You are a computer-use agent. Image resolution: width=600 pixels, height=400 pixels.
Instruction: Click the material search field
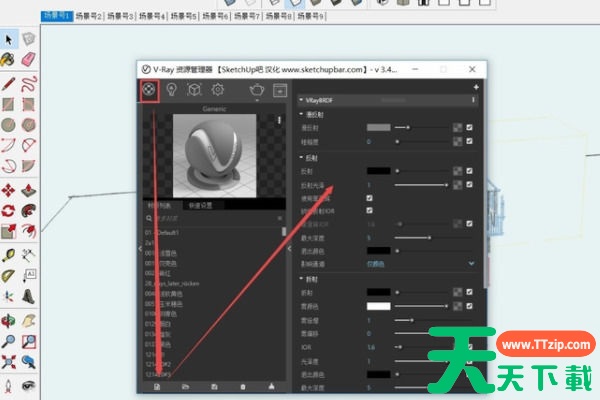214,218
